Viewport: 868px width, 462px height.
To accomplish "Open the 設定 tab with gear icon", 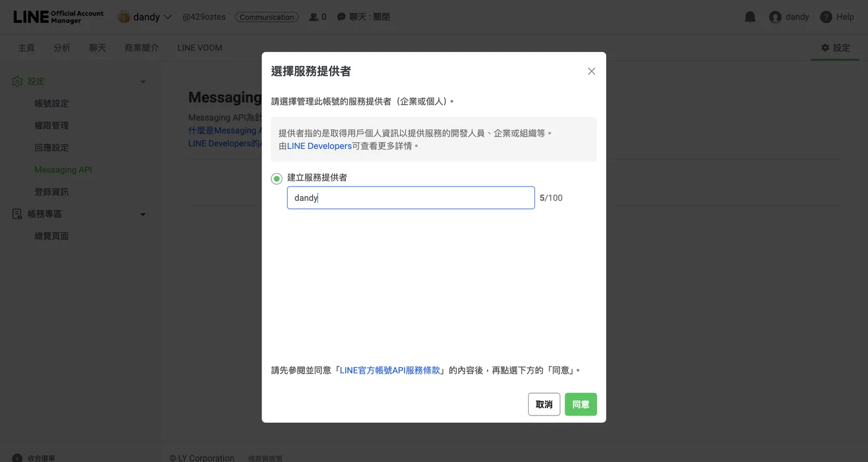I will [835, 48].
